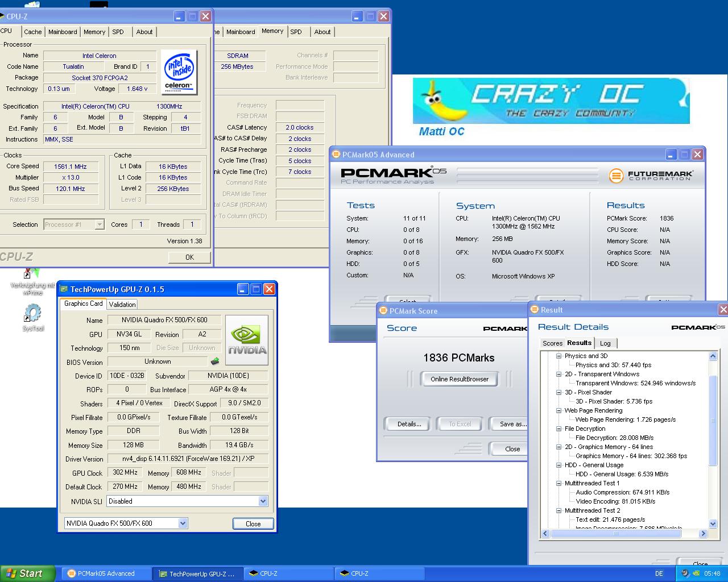The image size is (728, 582).
Task: Click the Futuremark logo in PCMark05
Action: [651, 176]
